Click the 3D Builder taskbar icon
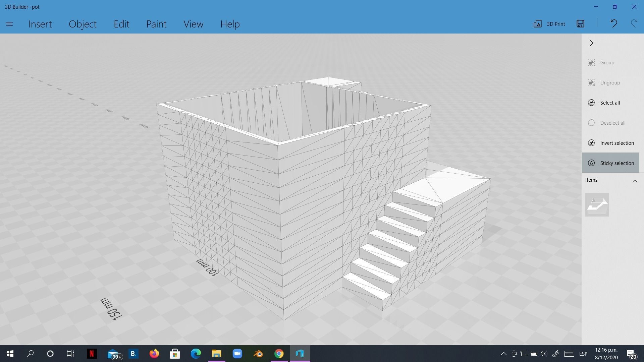The width and height of the screenshot is (644, 362). coord(300,354)
